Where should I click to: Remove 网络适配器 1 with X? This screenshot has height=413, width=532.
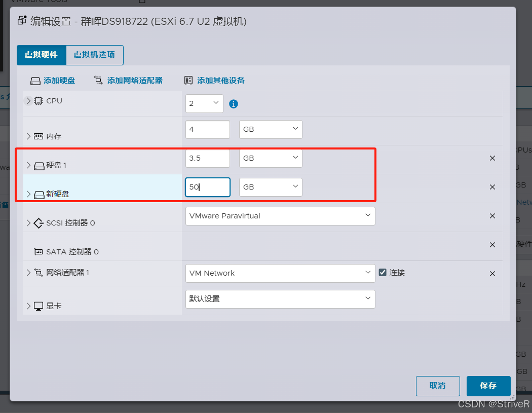492,274
